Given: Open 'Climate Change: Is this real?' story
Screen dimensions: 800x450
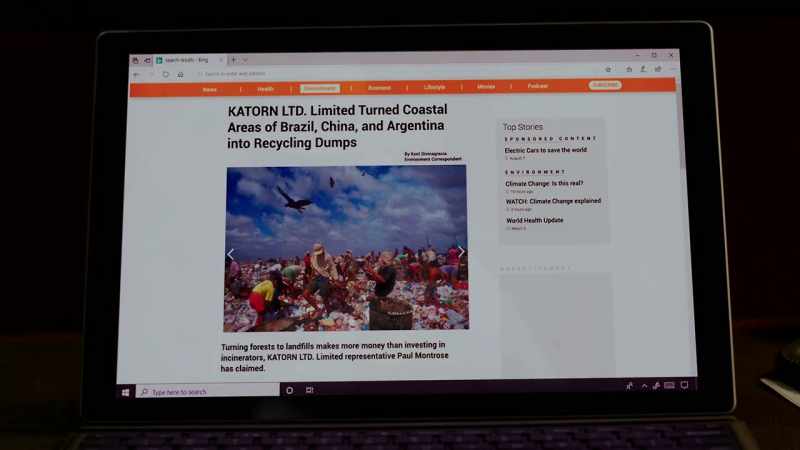Looking at the screenshot, I should (544, 183).
